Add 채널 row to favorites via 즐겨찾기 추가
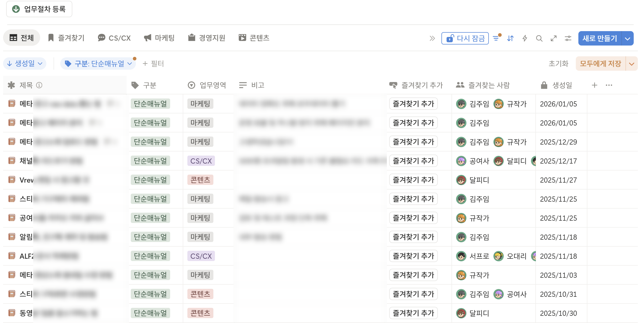Viewport: 644px width, 323px height. 413,161
